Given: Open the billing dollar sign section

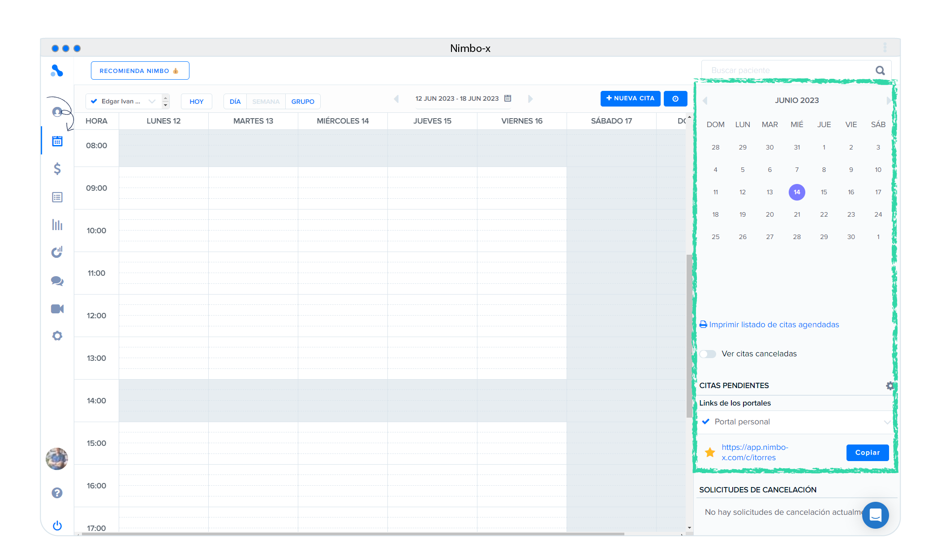Looking at the screenshot, I should click(57, 169).
